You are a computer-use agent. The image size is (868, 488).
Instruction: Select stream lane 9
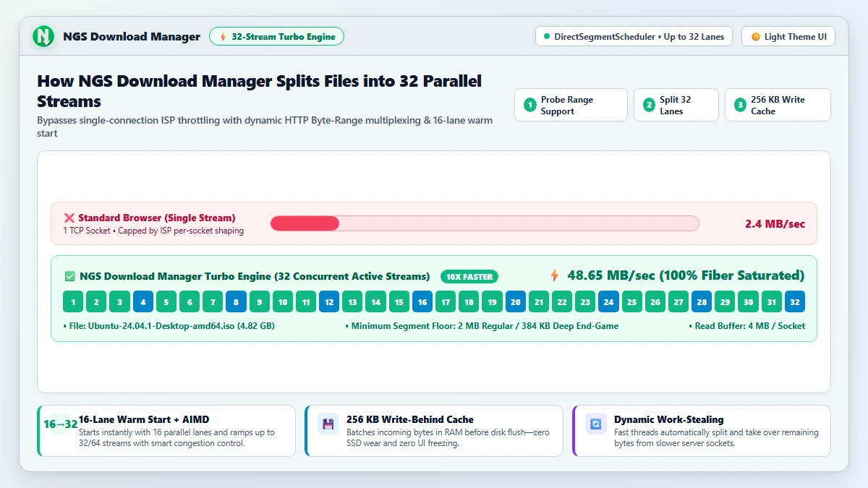[x=260, y=301]
